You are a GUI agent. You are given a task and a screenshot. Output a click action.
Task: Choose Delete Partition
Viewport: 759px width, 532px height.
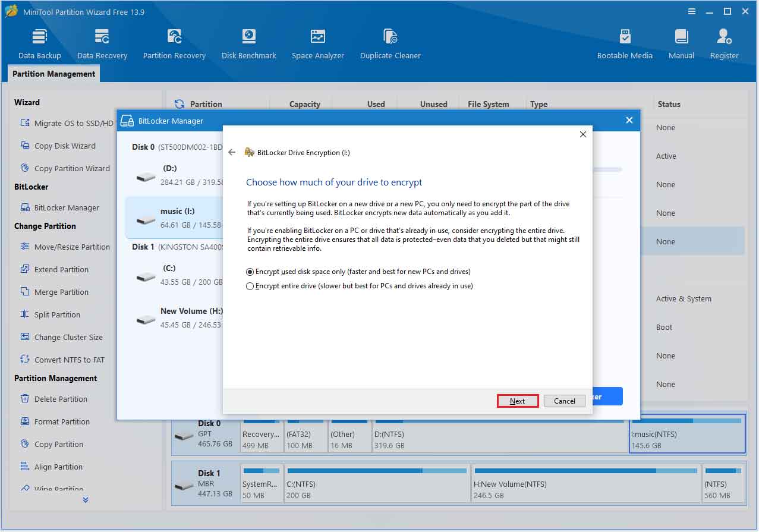point(53,399)
